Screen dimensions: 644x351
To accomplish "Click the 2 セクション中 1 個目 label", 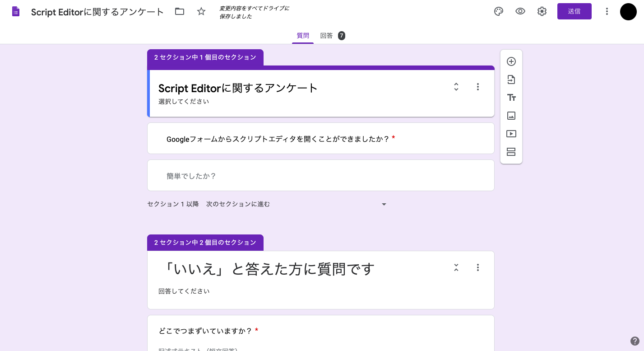I will pos(205,57).
